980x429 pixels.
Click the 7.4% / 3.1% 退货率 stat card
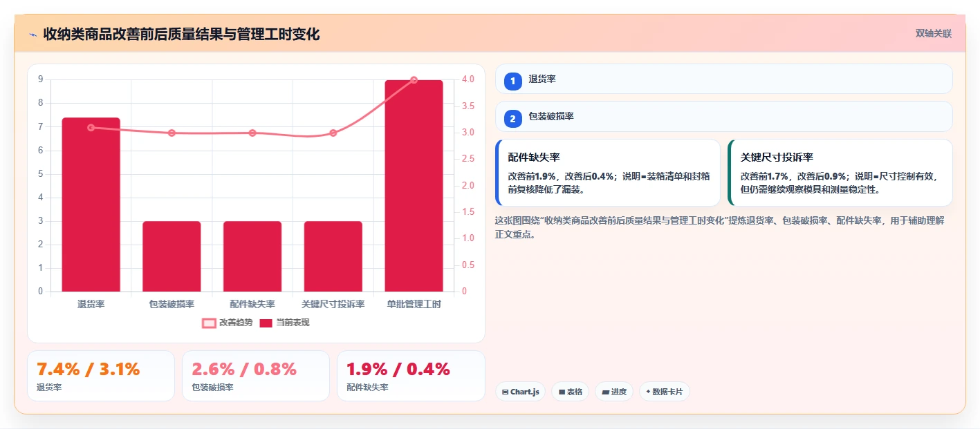coord(101,376)
